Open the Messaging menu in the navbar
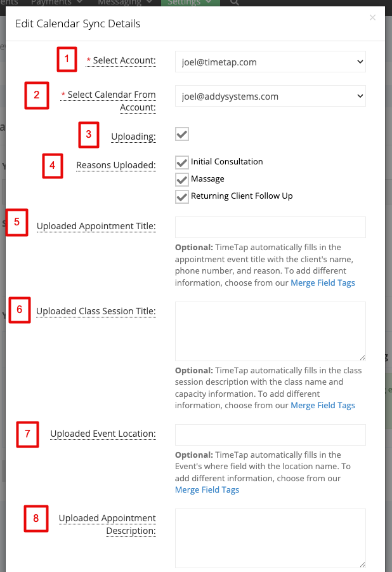This screenshot has width=392, height=572. 125,3
